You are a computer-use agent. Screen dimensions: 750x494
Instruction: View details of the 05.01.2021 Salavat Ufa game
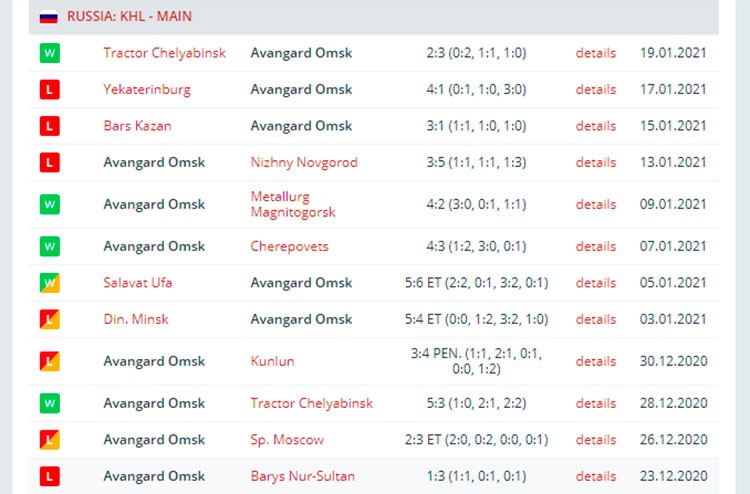(x=596, y=283)
